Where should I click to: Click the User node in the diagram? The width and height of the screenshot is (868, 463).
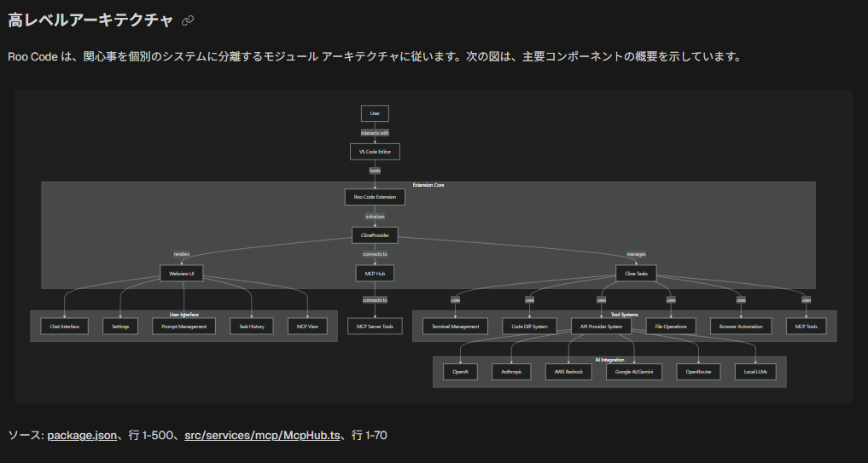(375, 113)
